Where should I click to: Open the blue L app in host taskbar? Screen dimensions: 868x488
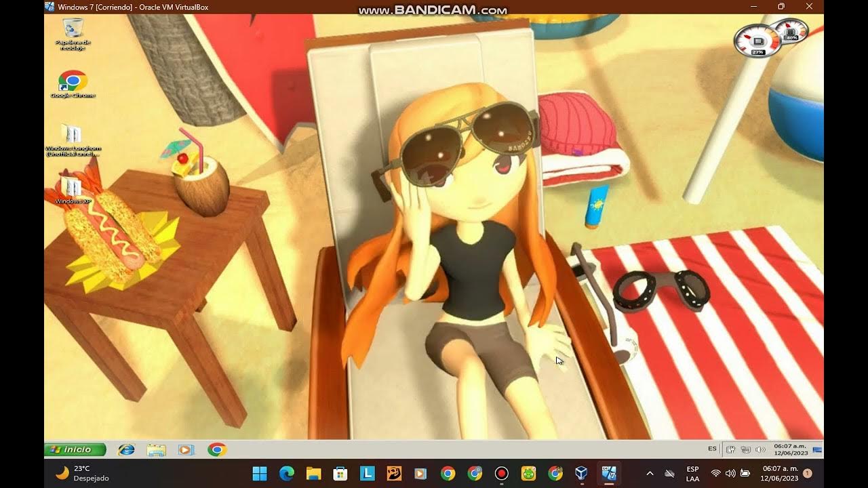pyautogui.click(x=367, y=473)
